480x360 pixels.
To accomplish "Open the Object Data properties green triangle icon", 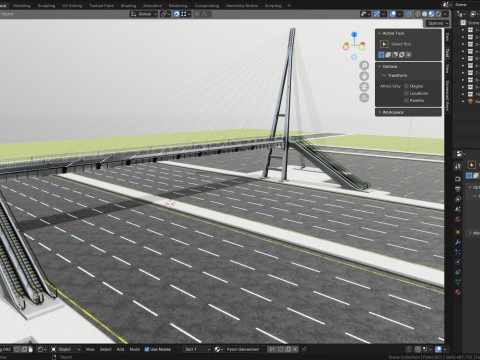I will (458, 282).
